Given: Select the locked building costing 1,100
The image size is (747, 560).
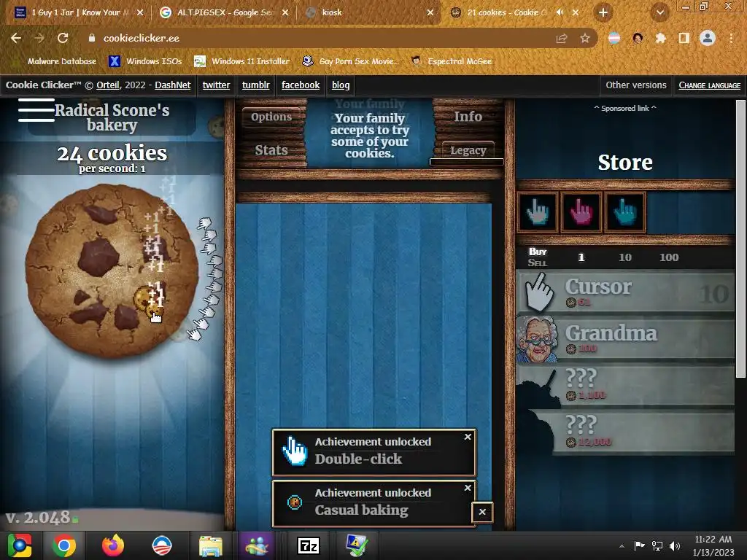Looking at the screenshot, I should point(625,386).
